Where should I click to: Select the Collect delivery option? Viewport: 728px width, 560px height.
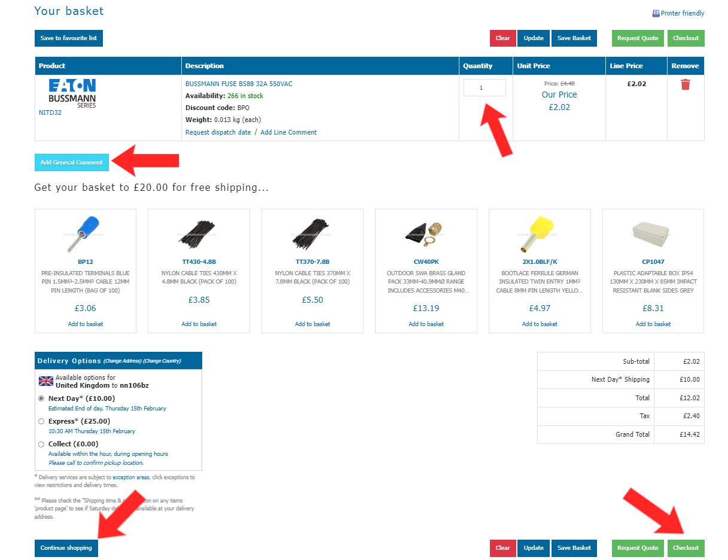tap(41, 444)
